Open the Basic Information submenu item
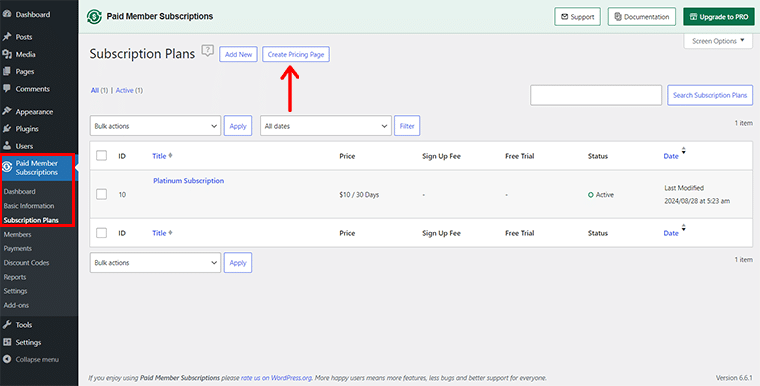The image size is (760, 386). point(29,206)
